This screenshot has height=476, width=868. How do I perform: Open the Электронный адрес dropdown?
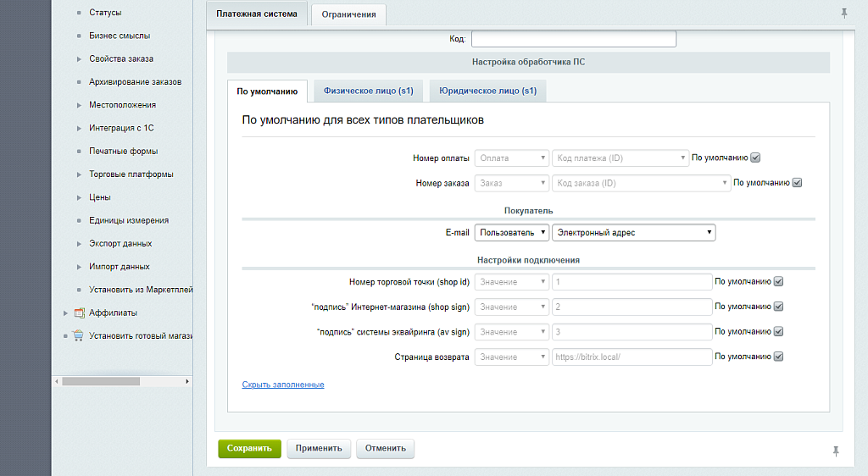point(633,232)
